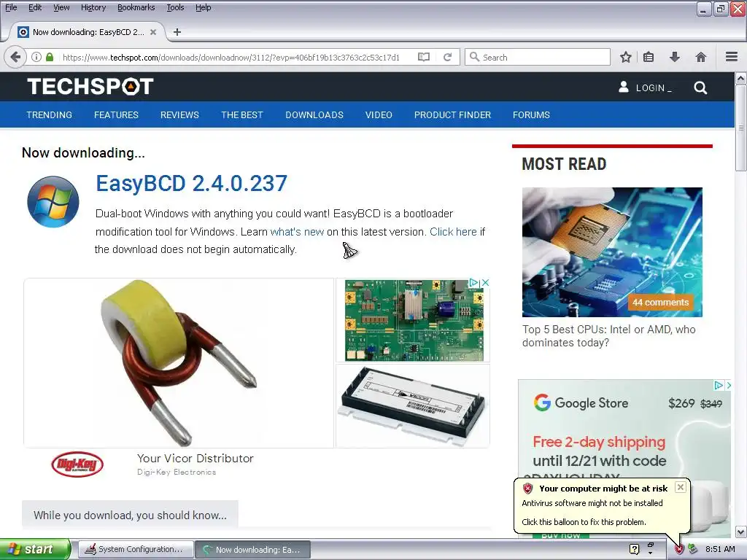The height and width of the screenshot is (560, 747).
Task: Click the TechSpot site search magnifier
Action: 700,87
